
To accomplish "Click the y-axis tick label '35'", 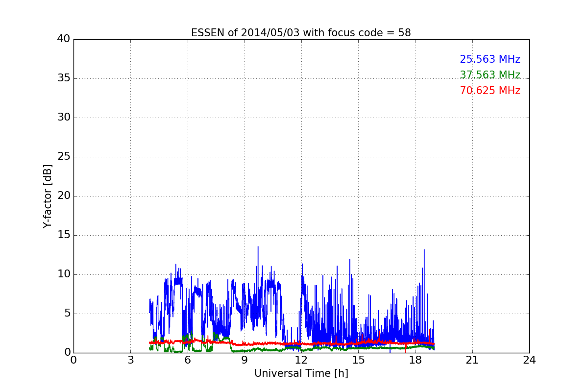I will coord(64,78).
